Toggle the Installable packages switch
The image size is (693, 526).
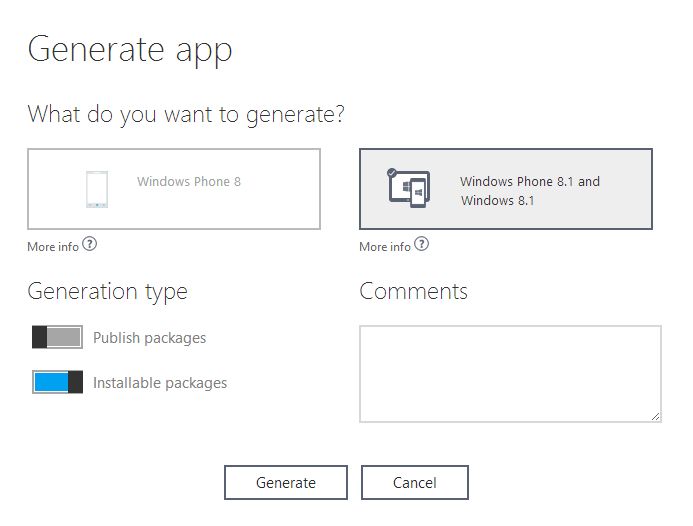[x=57, y=382]
